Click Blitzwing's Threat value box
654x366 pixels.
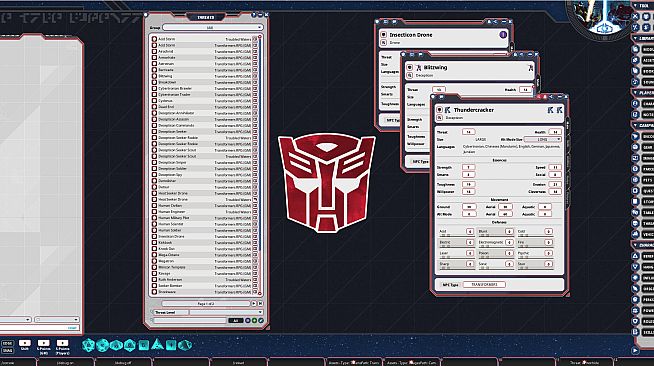tap(438, 90)
